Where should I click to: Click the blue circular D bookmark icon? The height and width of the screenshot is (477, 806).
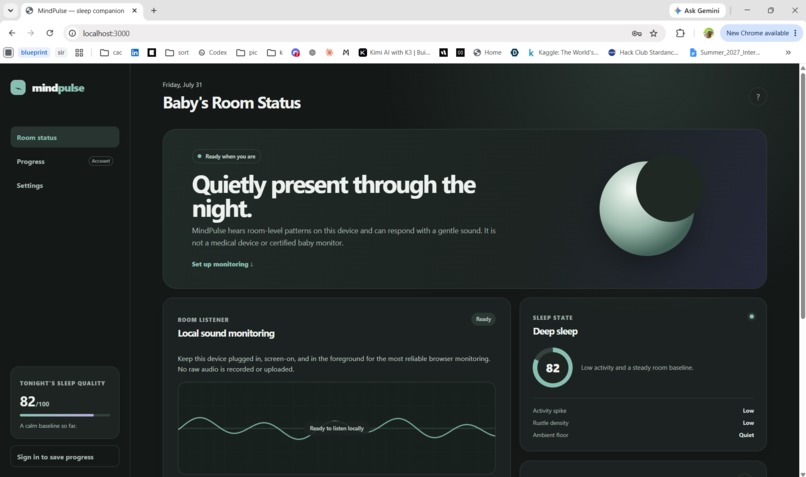[515, 52]
